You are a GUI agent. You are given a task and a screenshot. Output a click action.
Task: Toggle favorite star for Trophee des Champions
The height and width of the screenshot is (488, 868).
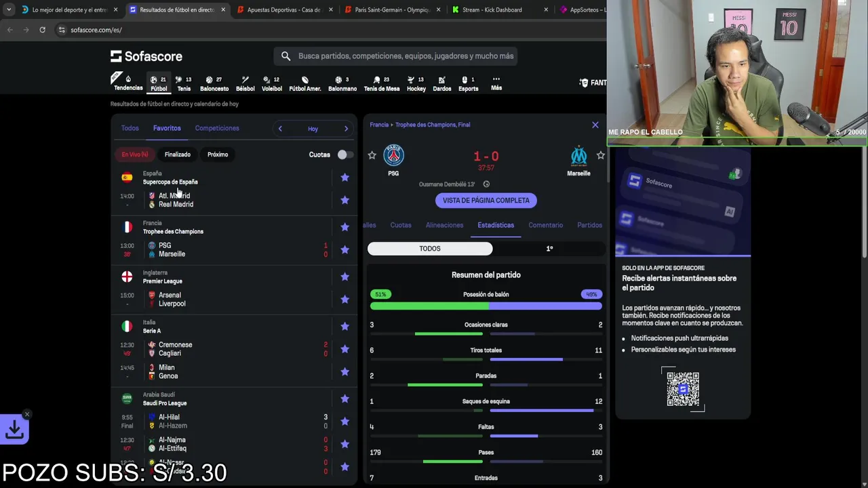pyautogui.click(x=344, y=227)
